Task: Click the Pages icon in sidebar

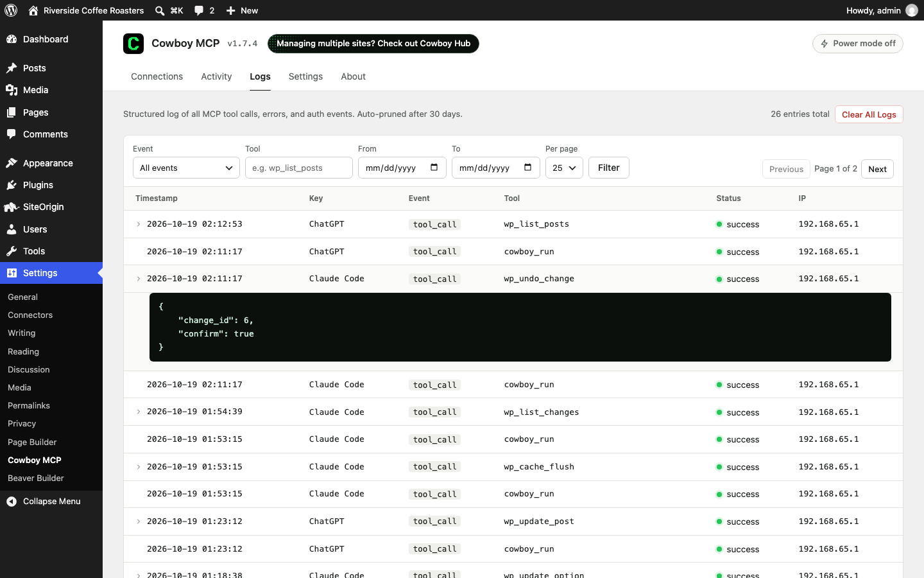Action: pos(12,112)
